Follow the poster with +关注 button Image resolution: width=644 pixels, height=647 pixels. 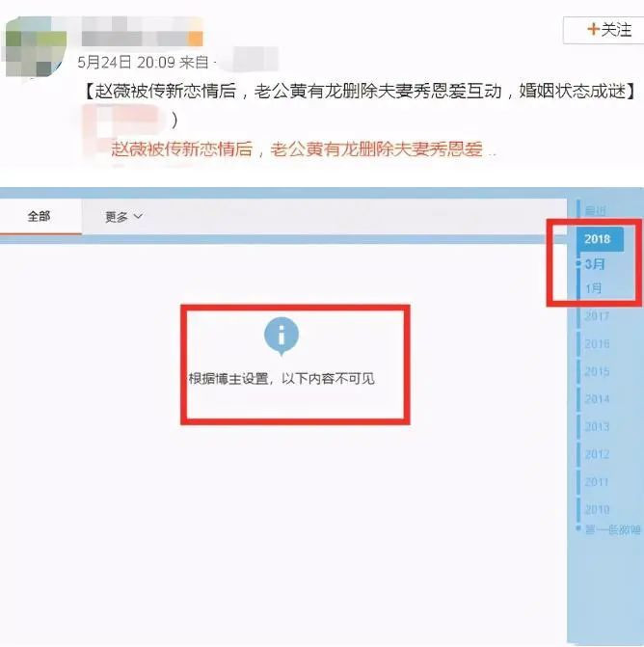click(604, 30)
